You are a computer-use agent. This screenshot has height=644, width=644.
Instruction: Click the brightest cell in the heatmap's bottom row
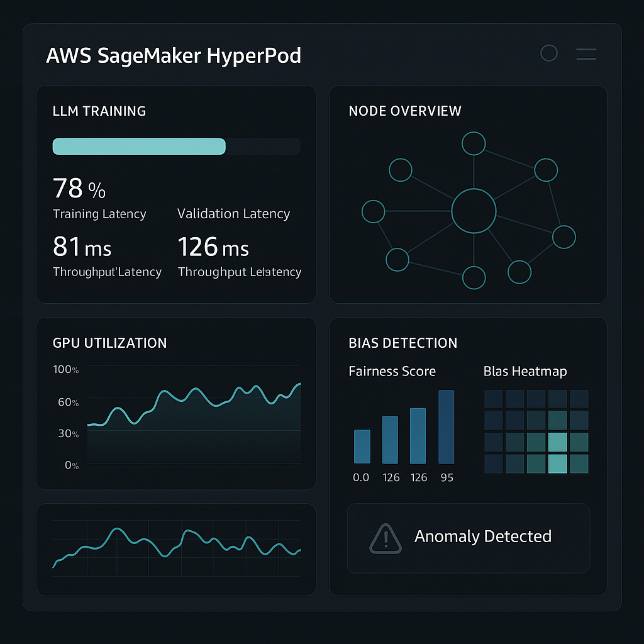click(558, 464)
